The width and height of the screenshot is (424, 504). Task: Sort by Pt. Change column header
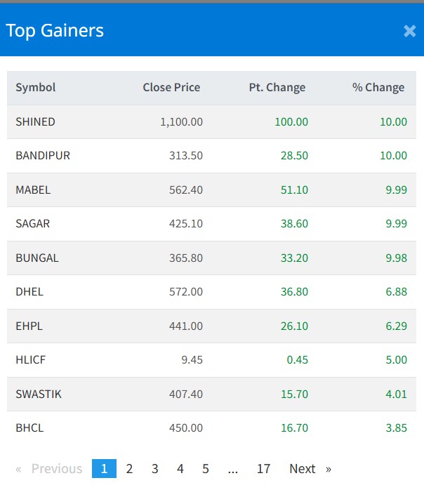tap(277, 88)
